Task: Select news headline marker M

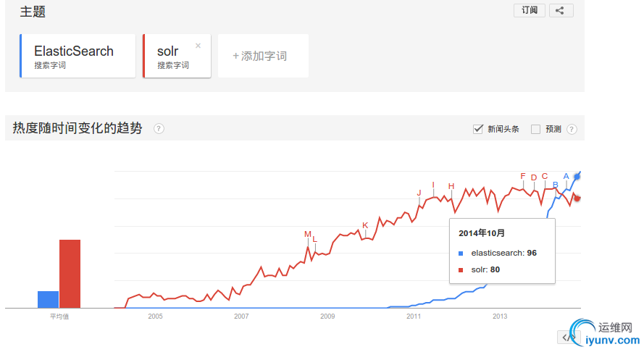Action: [308, 234]
